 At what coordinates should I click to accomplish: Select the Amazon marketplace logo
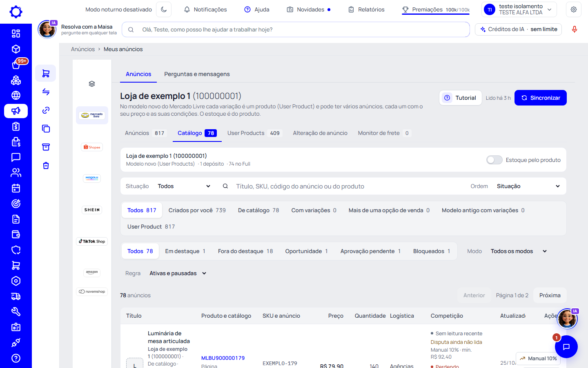coord(92,272)
